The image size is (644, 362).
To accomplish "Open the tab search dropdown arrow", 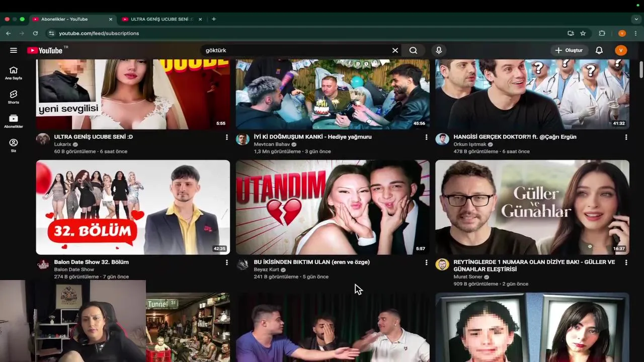I will point(636,19).
